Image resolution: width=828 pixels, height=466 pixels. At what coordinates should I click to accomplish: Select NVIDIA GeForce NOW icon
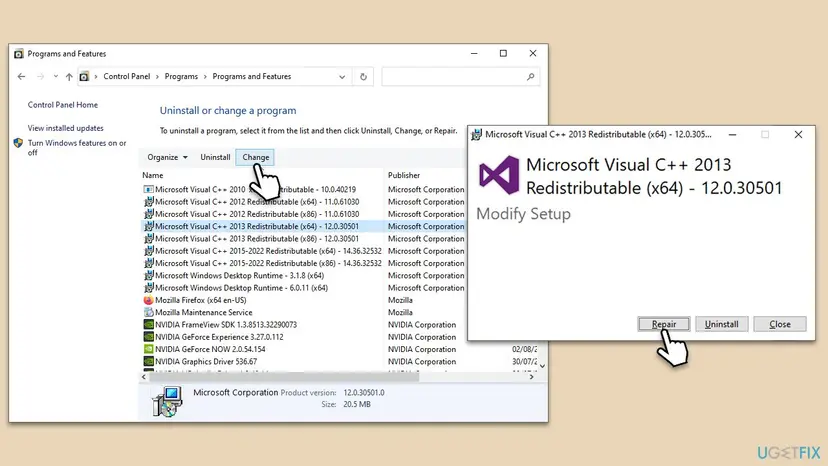coord(148,349)
